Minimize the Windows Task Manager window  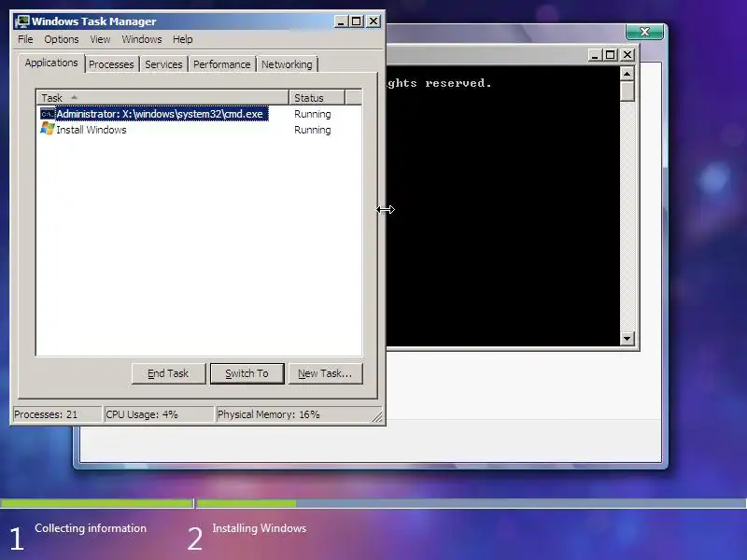coord(341,21)
